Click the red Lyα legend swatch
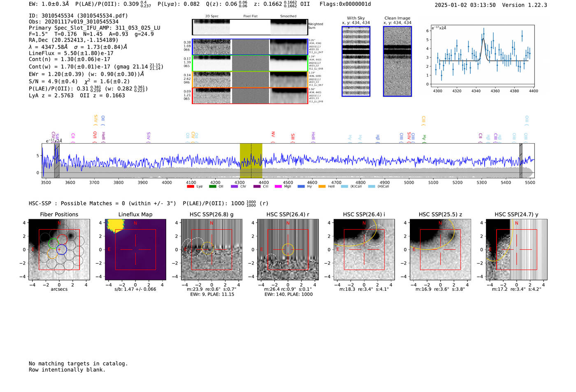This screenshot has width=576, height=392. click(x=190, y=186)
